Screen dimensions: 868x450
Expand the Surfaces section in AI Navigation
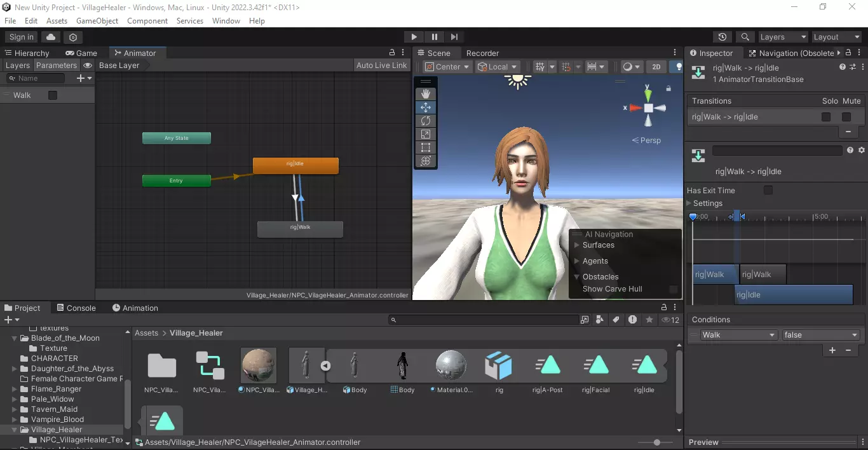click(x=577, y=245)
